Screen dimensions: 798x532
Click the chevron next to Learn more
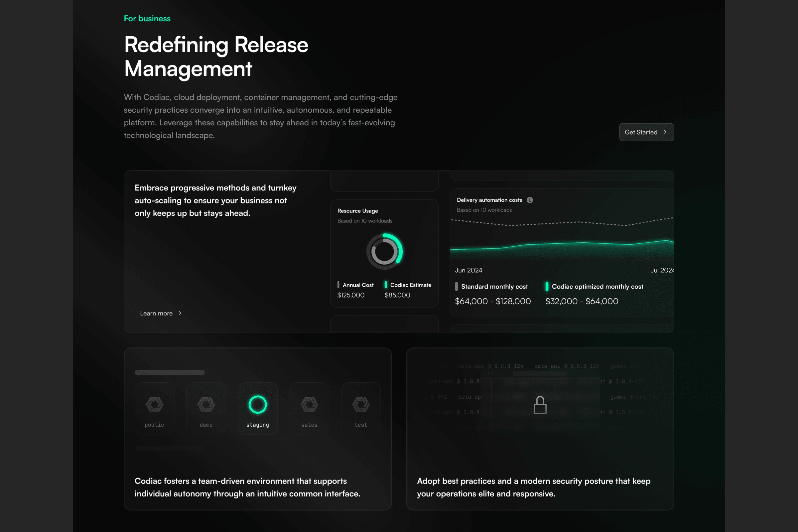[180, 313]
